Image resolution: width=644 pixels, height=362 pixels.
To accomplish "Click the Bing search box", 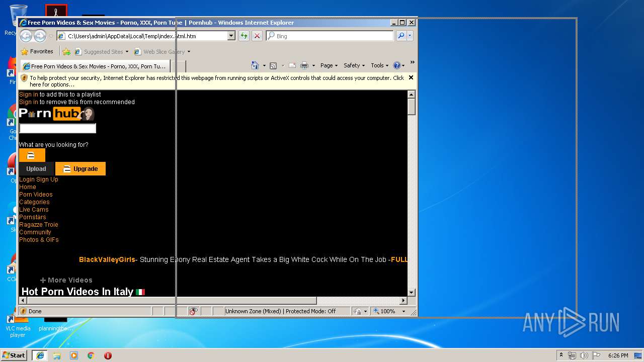I will 331,36.
